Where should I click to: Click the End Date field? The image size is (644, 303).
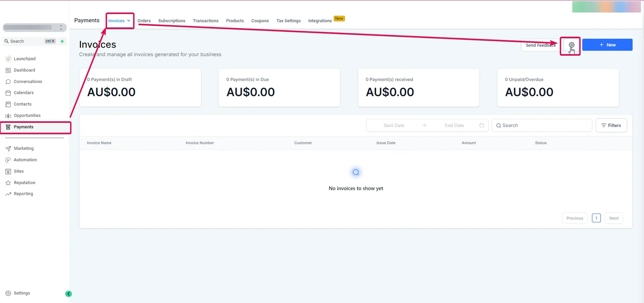click(454, 125)
